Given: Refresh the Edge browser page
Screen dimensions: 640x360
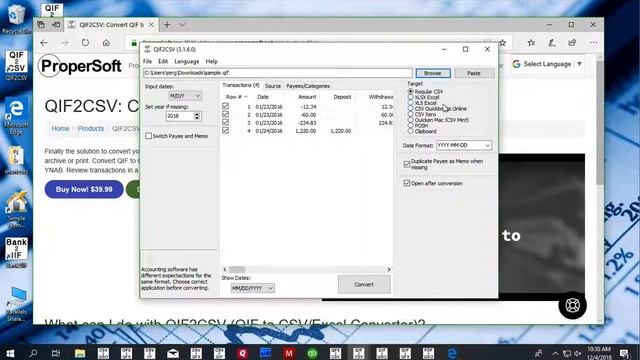Looking at the screenshot, I should [85, 42].
